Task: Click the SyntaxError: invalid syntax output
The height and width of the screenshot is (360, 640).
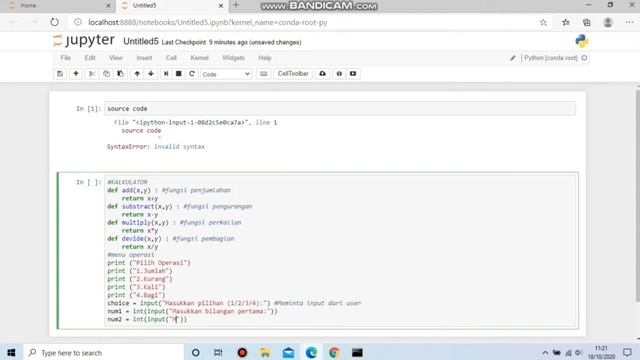Action: pos(156,147)
